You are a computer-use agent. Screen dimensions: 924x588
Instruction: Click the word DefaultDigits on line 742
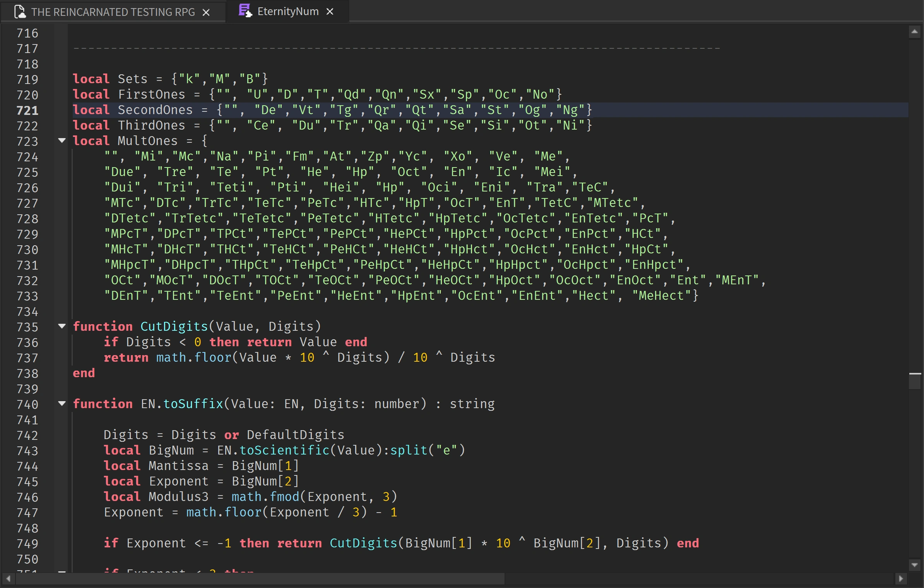tap(295, 435)
